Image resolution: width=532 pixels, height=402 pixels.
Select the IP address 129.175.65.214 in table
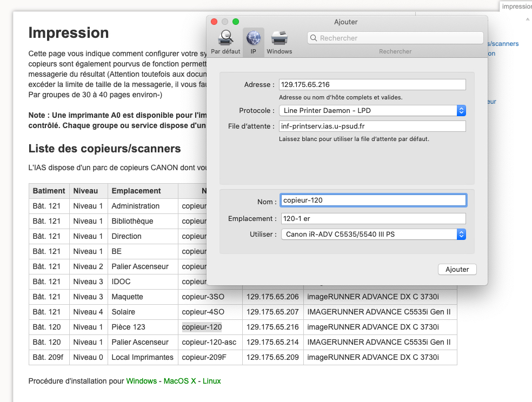(x=272, y=343)
